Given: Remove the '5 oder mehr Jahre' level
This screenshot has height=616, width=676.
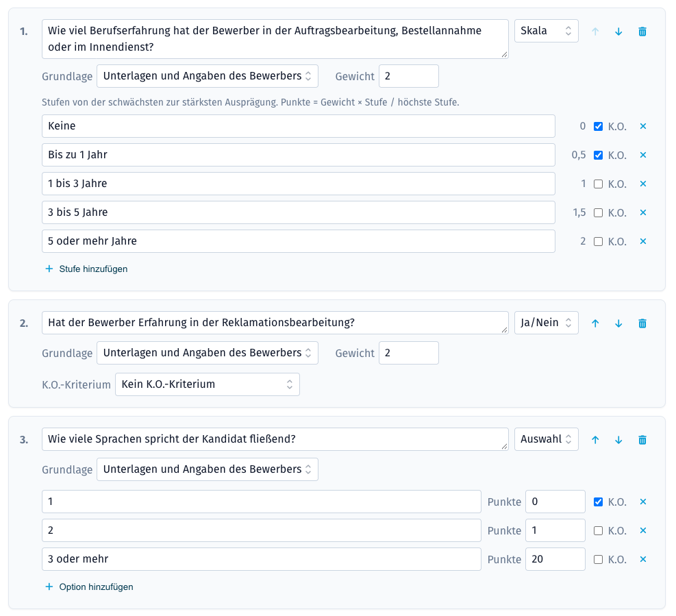Looking at the screenshot, I should (x=643, y=241).
